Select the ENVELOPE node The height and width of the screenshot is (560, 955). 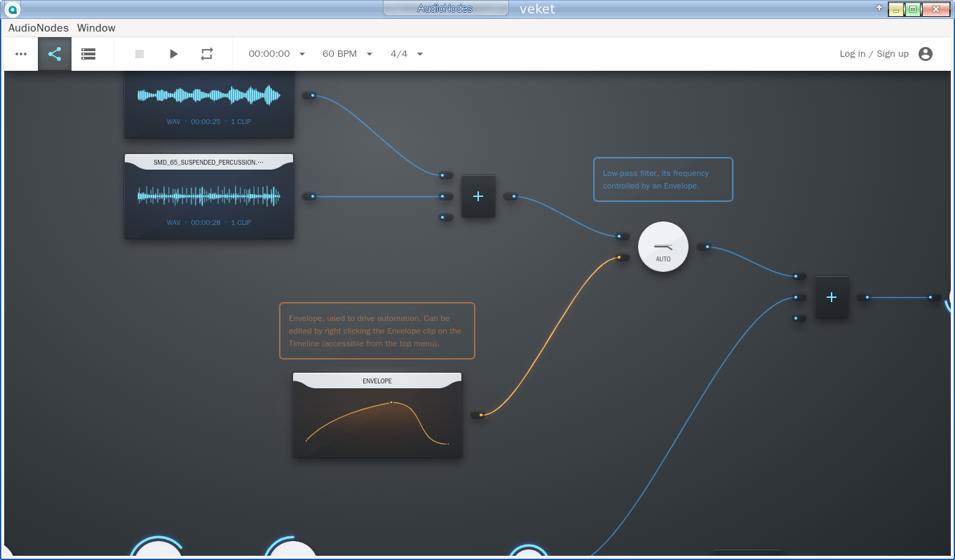[377, 415]
